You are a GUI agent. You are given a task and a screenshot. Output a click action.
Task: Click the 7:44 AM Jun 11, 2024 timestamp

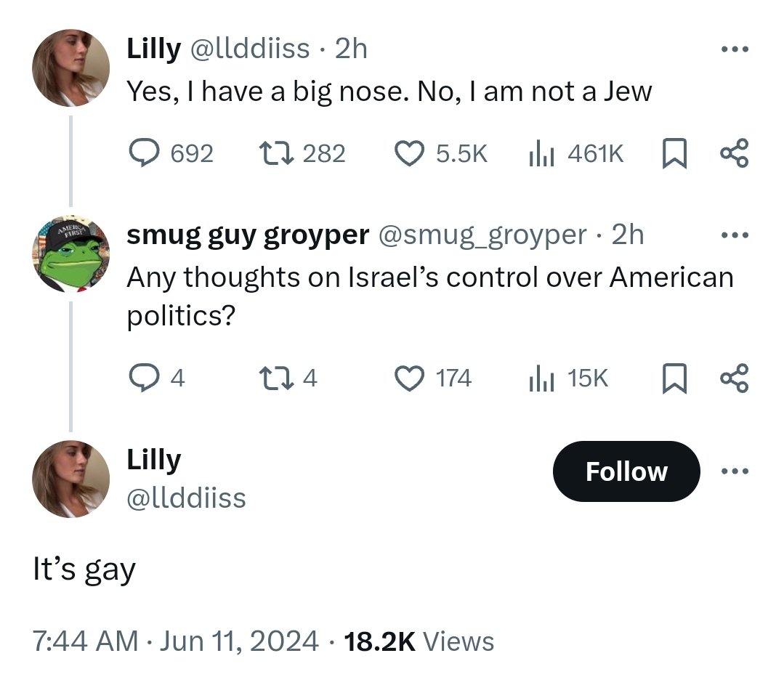pyautogui.click(x=175, y=641)
